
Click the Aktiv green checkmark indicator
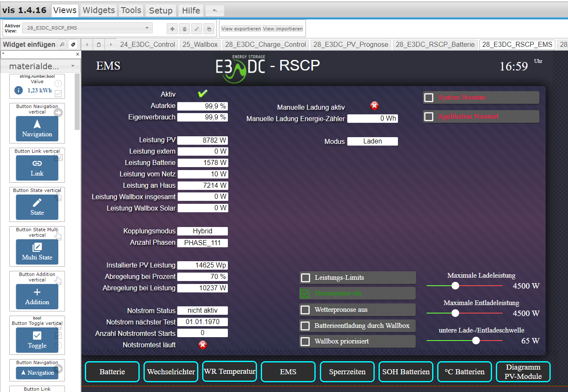tap(203, 94)
